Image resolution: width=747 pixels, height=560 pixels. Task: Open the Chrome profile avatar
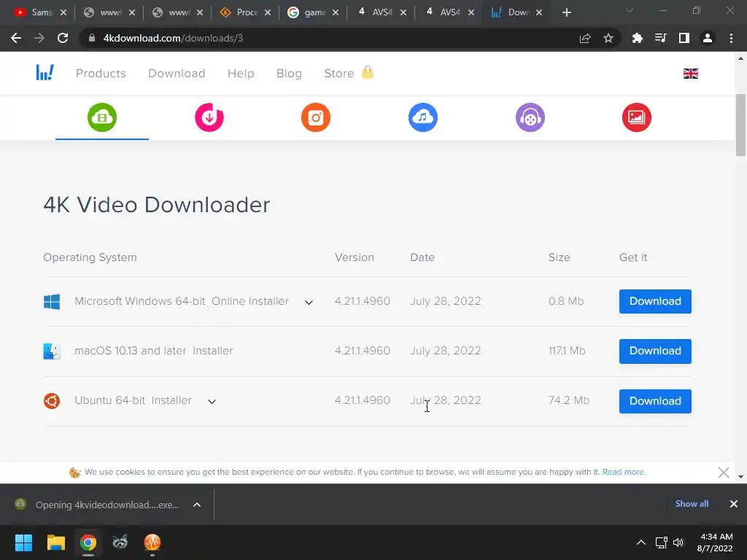(x=708, y=38)
